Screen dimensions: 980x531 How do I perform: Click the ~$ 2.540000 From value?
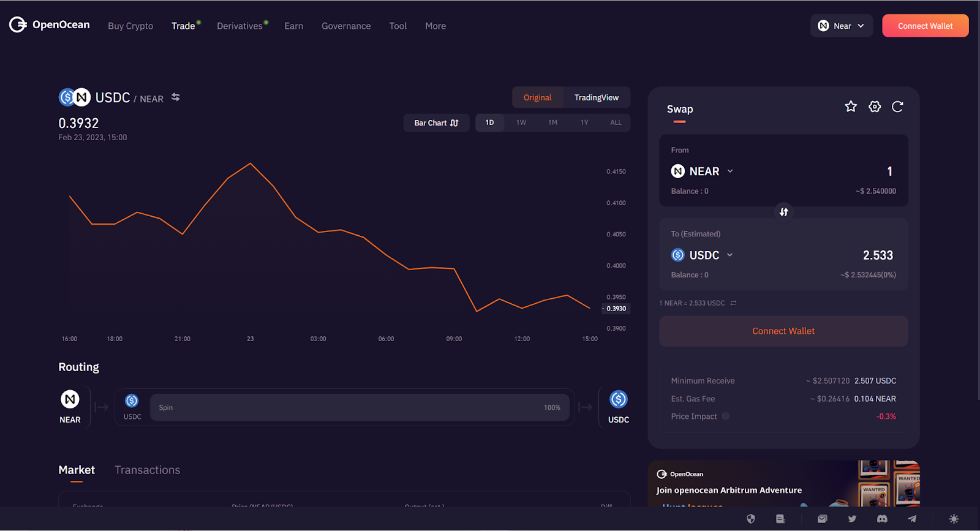pos(876,191)
